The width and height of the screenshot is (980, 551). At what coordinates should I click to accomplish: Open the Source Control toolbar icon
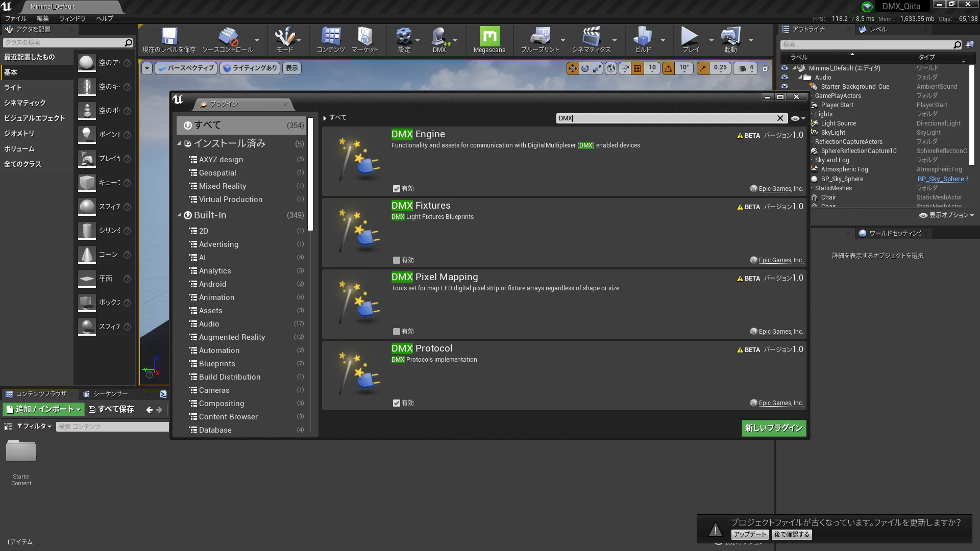point(228,40)
